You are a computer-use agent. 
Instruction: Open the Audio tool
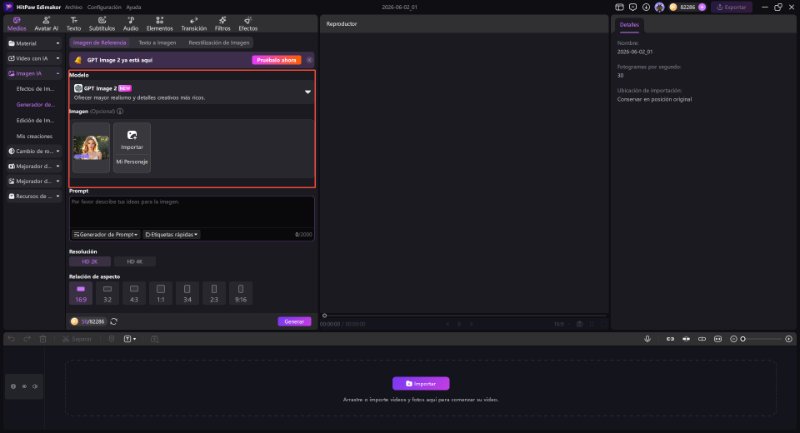point(131,23)
